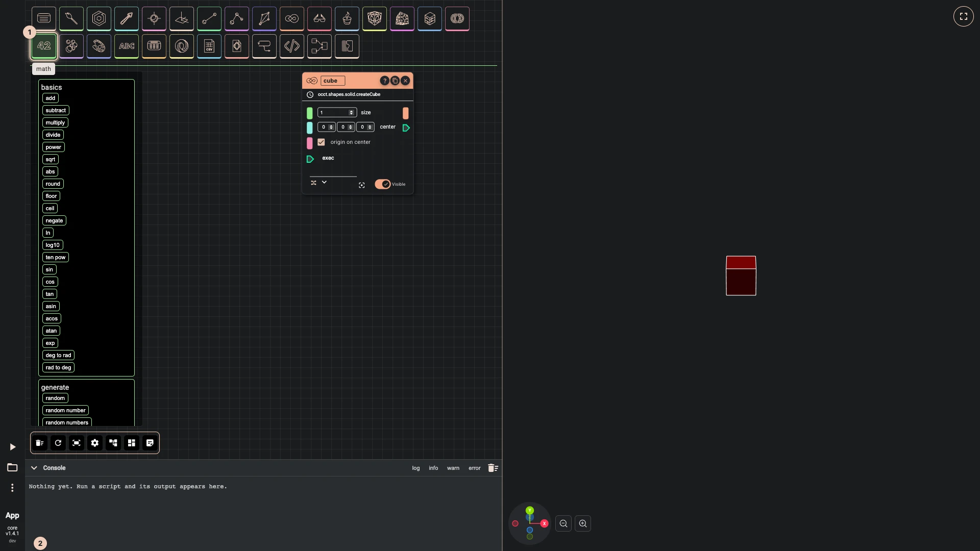Add the deg to rad block
The width and height of the screenshot is (980, 551).
[x=58, y=355]
